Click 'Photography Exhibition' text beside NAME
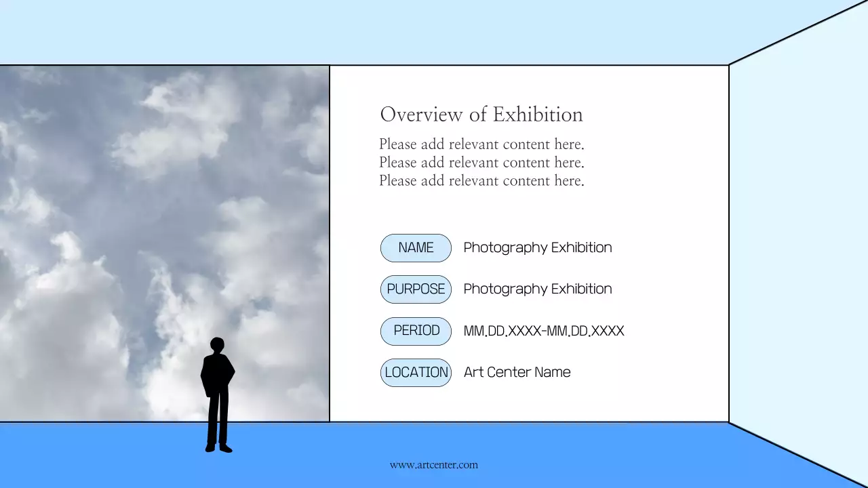This screenshot has width=868, height=488. (537, 248)
